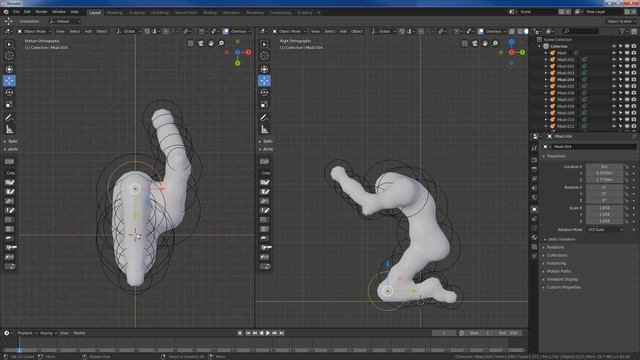Screen dimensions: 640x360
Task: Select the Select Box tool in right viewport
Action: 264,44
